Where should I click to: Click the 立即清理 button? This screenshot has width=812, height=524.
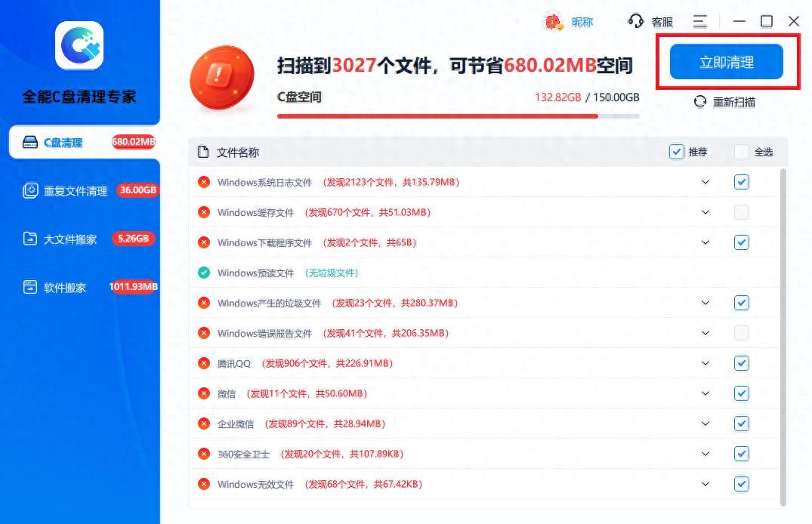pos(726,62)
